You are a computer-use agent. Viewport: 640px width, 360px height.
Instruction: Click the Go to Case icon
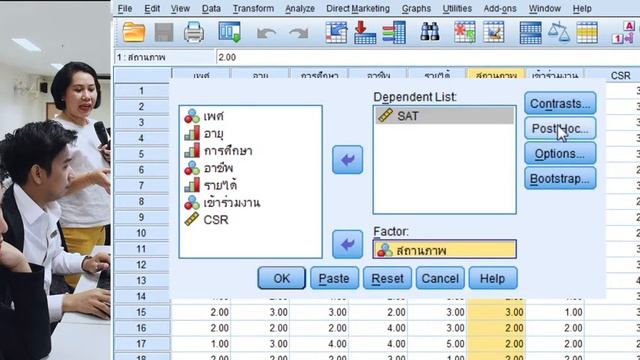(336, 32)
